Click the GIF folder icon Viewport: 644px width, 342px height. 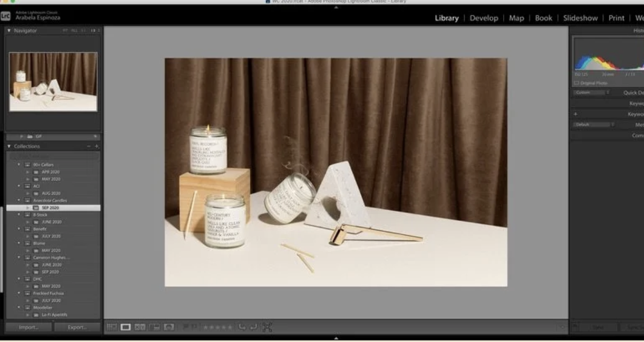[x=30, y=136]
